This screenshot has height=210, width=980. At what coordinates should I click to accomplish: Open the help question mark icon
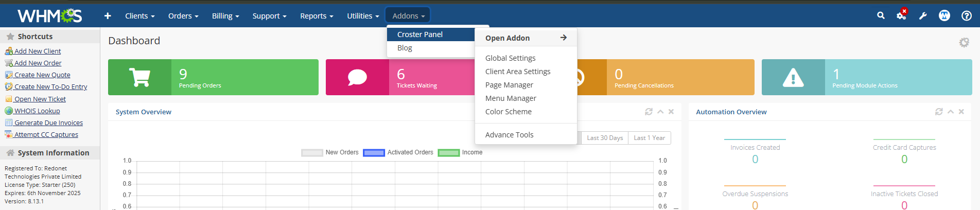(x=967, y=15)
